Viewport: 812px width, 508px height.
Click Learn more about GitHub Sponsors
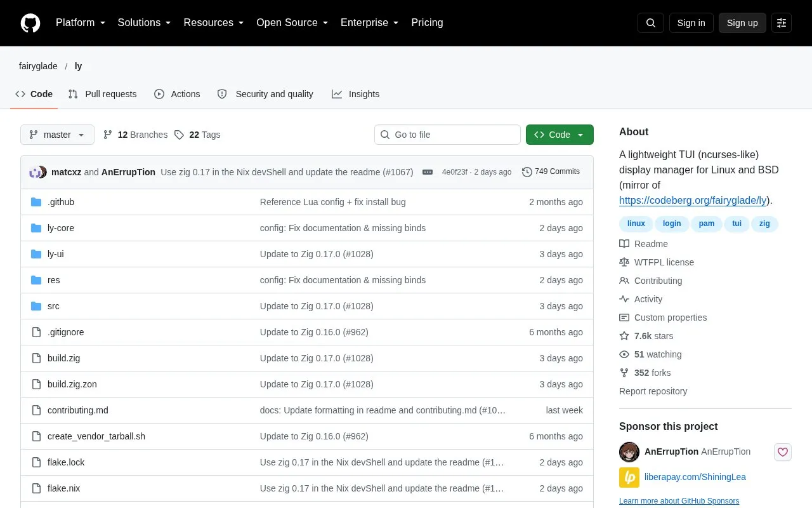point(679,501)
